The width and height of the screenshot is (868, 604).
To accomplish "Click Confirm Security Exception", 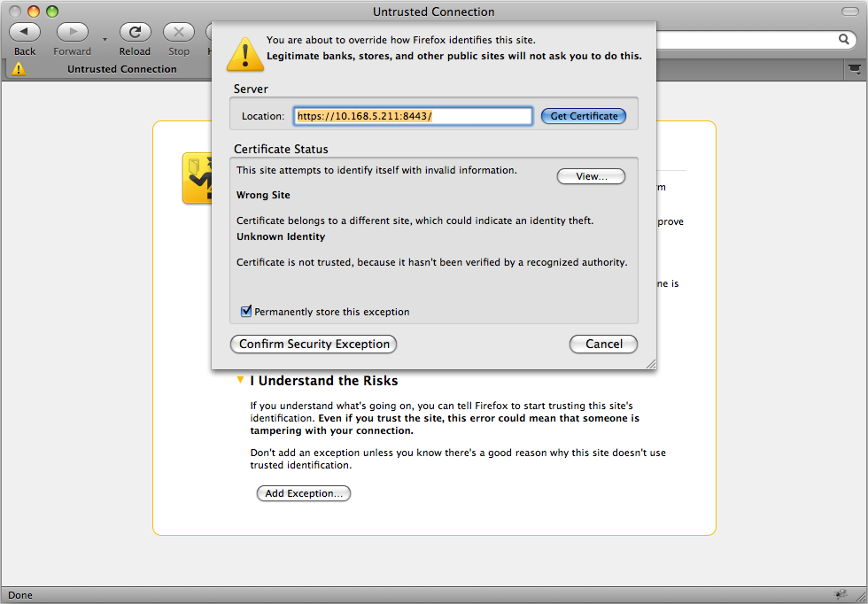I will (314, 344).
